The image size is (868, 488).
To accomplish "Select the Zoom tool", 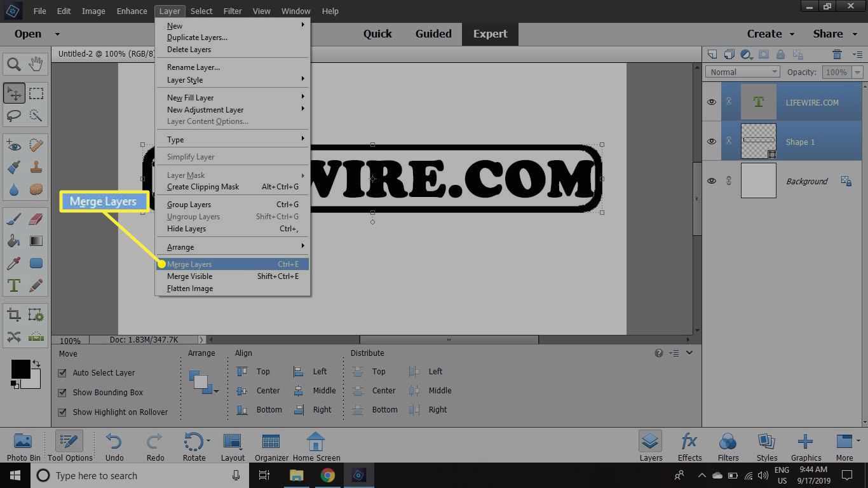I will click(14, 64).
